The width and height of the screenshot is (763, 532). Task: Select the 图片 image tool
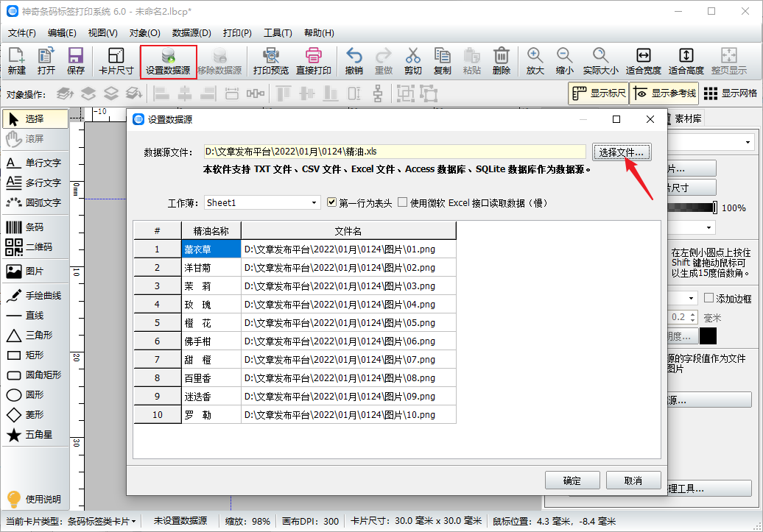tap(34, 271)
